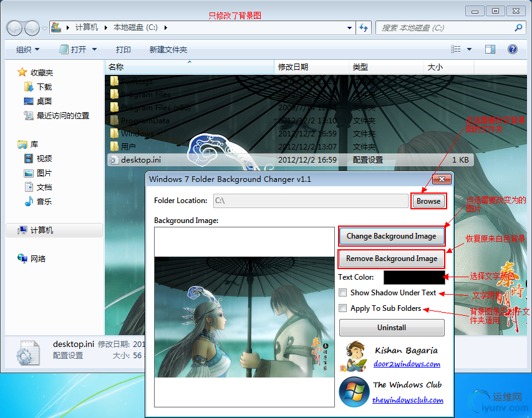The height and width of the screenshot is (418, 532).
Task: Open the recent pages dropdown beside navigation arrows
Action: coord(44,28)
